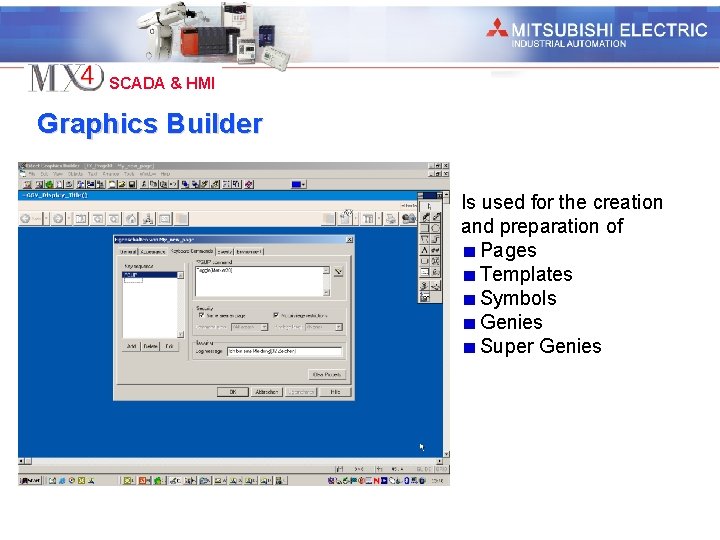Click the Abbrechen button in dialog
720x540 pixels.
[x=267, y=392]
